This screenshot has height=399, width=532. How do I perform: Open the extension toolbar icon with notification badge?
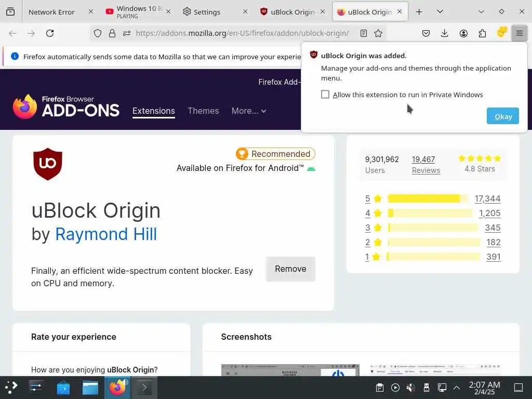pyautogui.click(x=501, y=33)
